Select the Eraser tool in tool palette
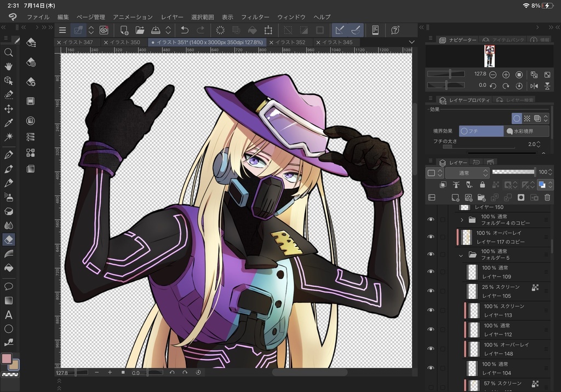Image resolution: width=561 pixels, height=392 pixels. [x=9, y=239]
